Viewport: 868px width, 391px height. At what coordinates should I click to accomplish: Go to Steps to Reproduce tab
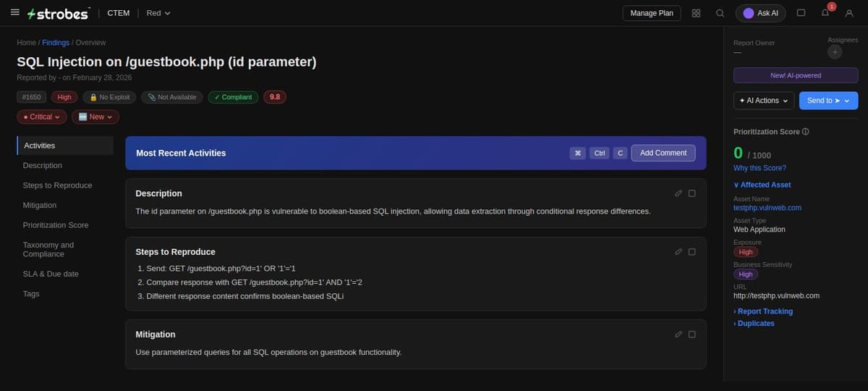[x=65, y=185]
